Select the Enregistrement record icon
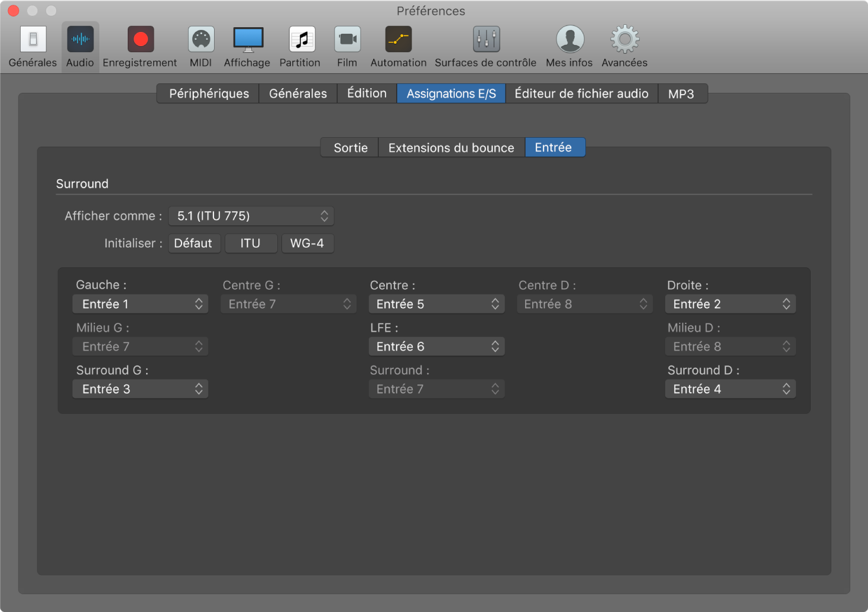Viewport: 868px width, 612px height. point(140,40)
